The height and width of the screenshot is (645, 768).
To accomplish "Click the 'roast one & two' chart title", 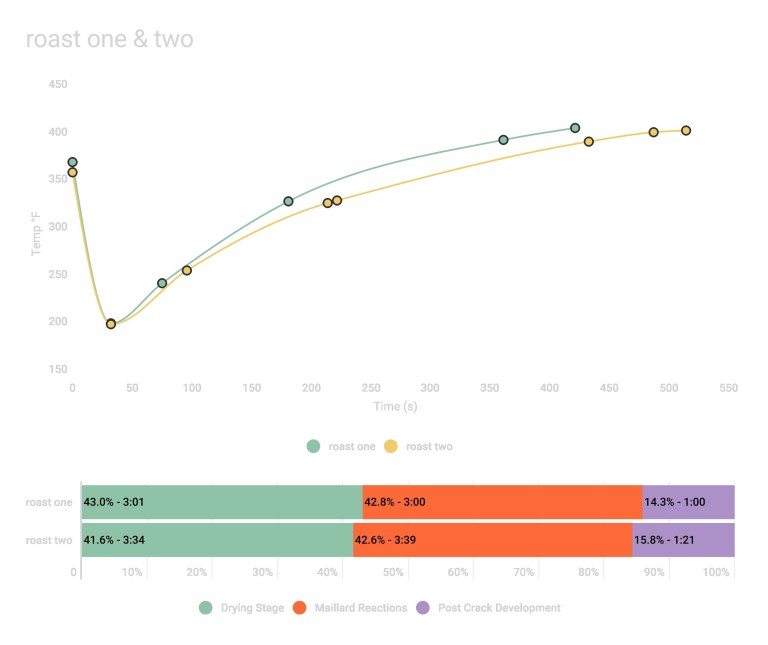I will coord(109,40).
